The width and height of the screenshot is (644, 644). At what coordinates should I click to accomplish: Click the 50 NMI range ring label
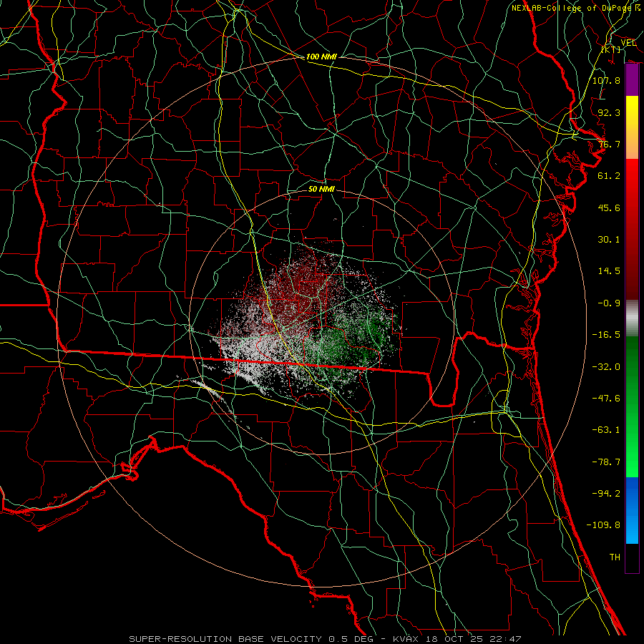point(321,189)
